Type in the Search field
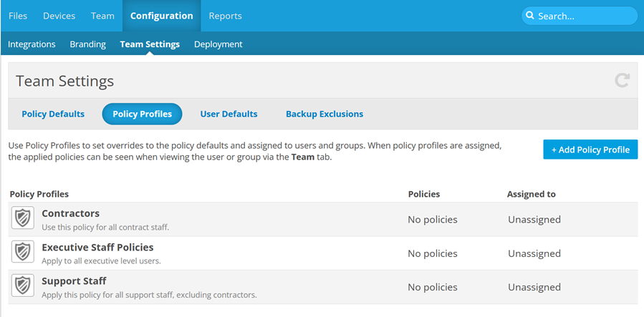The width and height of the screenshot is (644, 317). point(584,16)
